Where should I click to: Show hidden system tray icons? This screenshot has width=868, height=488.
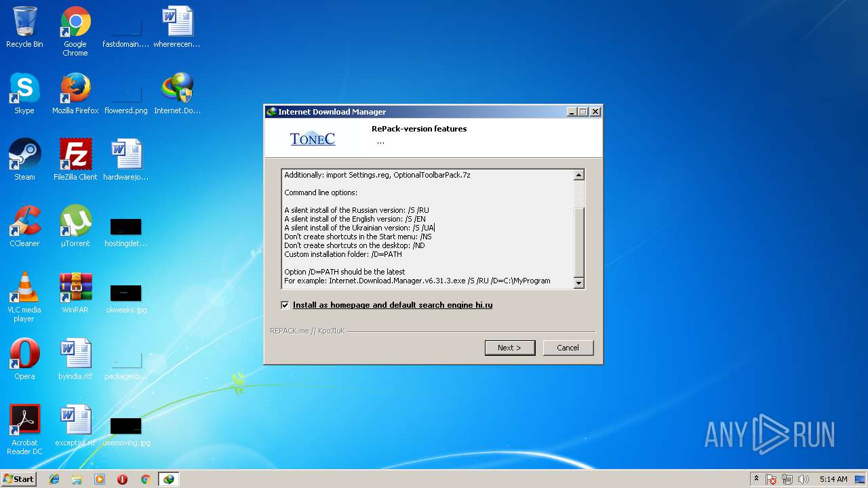point(757,479)
